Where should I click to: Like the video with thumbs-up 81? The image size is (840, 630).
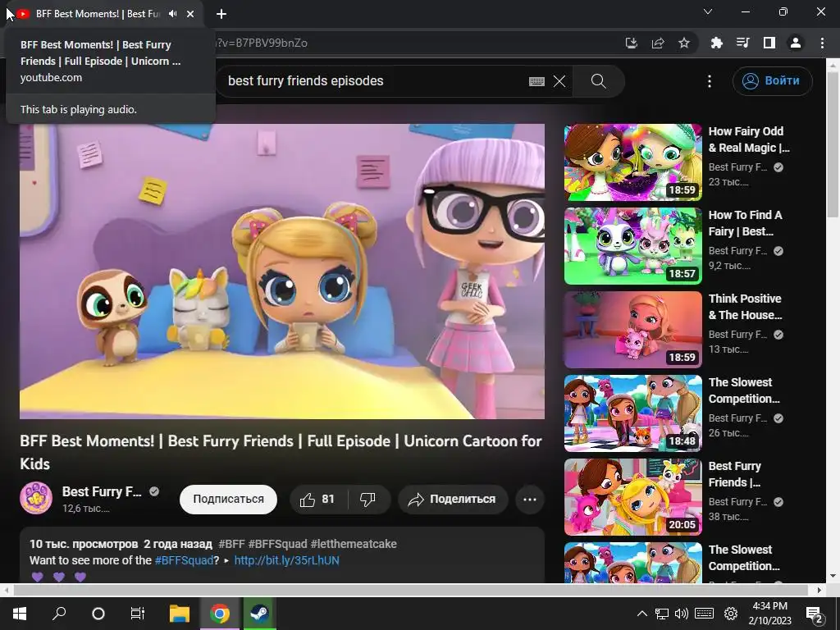(x=318, y=500)
